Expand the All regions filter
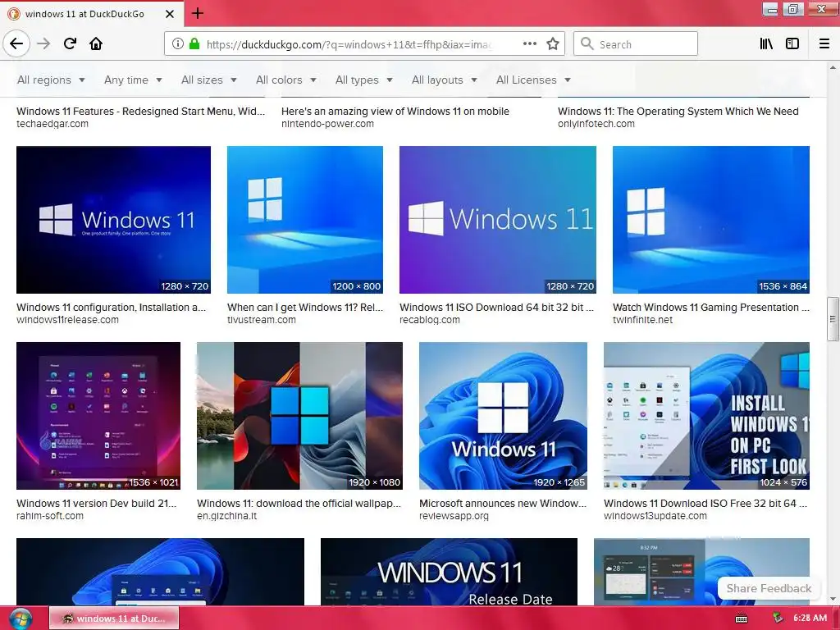 51,80
